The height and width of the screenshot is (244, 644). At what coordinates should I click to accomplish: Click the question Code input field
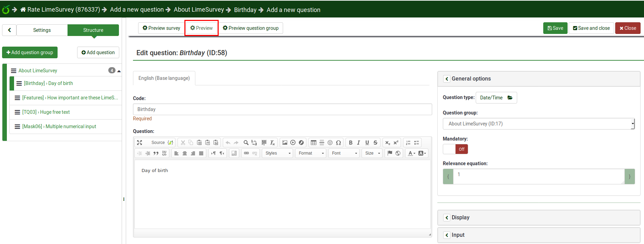click(x=282, y=109)
